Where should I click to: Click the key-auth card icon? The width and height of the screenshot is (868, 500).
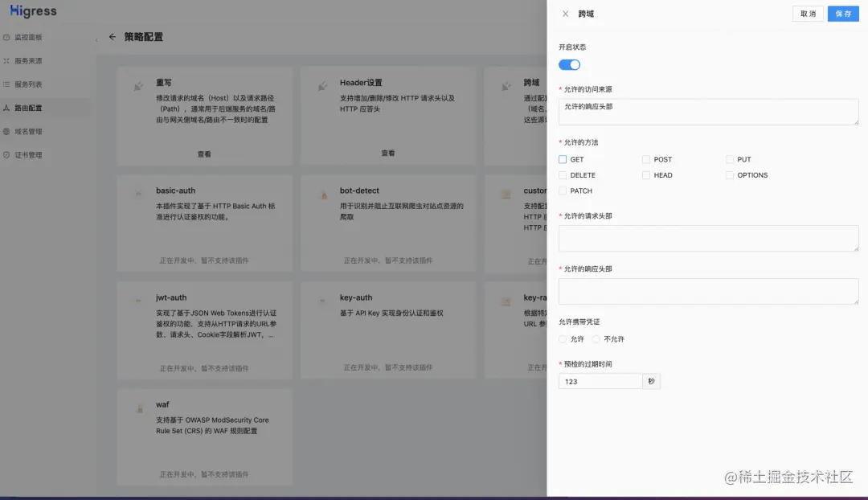tap(322, 301)
